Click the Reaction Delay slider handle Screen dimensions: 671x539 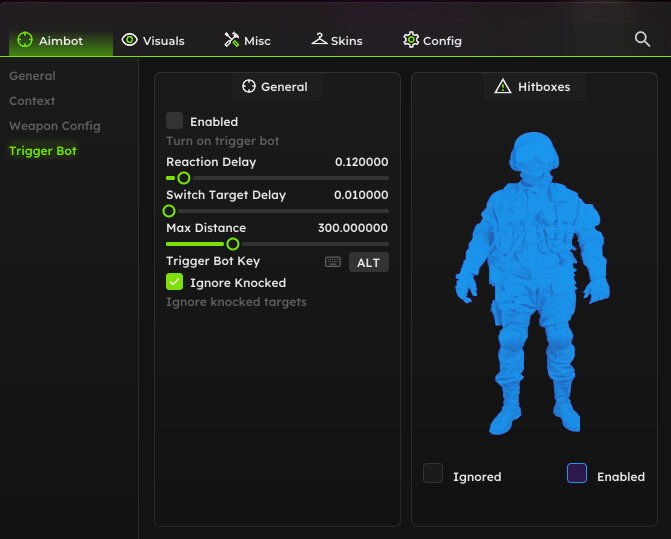(x=184, y=178)
